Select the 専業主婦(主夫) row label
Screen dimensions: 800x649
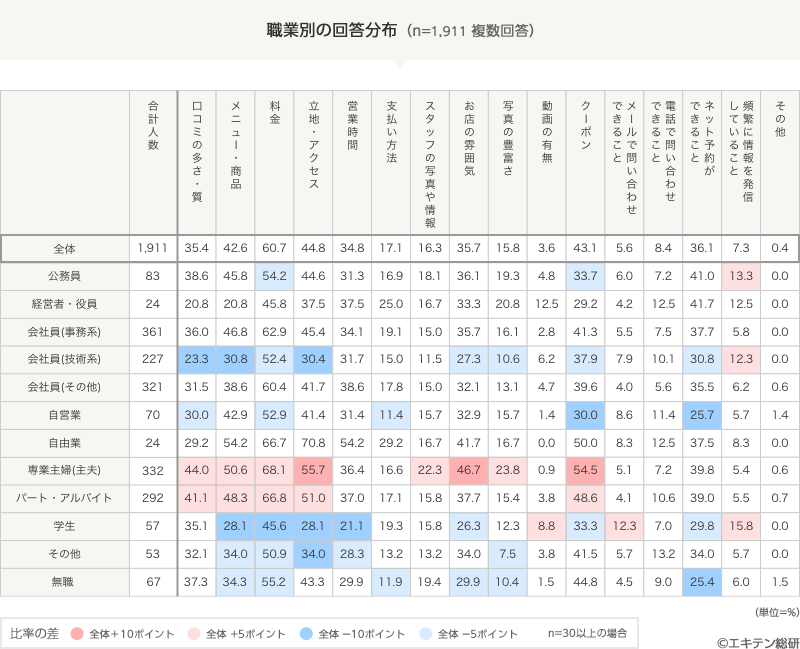(x=64, y=469)
